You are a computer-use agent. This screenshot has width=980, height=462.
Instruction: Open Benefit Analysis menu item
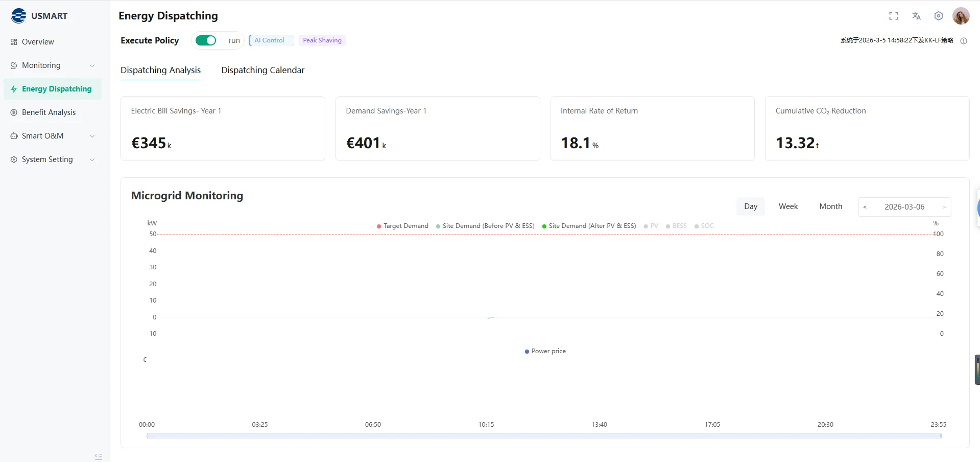click(49, 112)
